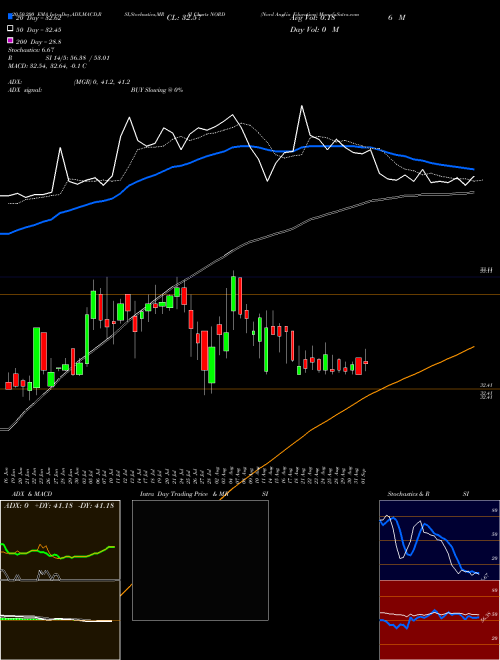Select the '200 Day = 28.8' legend label
The height and width of the screenshot is (660, 500).
[x=38, y=41]
